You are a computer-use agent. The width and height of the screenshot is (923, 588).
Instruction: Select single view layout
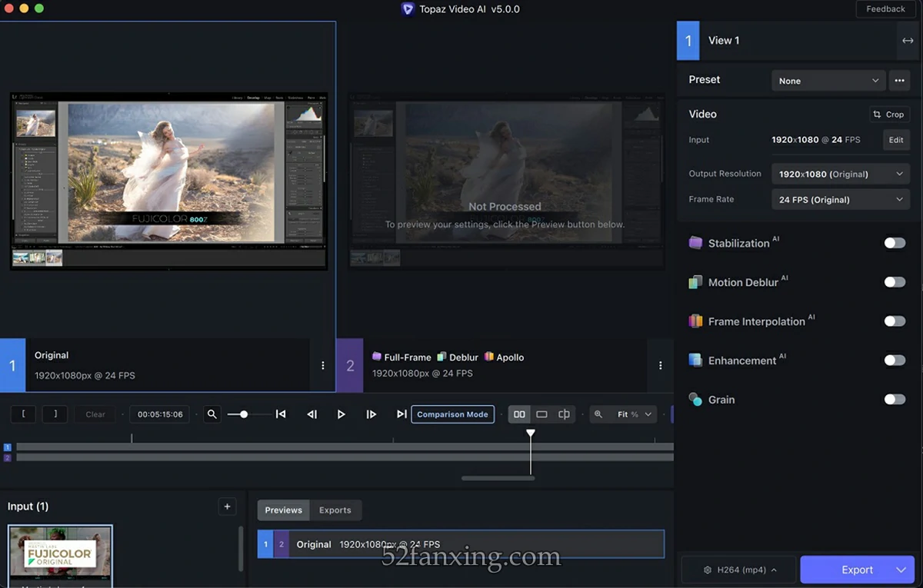(x=541, y=414)
